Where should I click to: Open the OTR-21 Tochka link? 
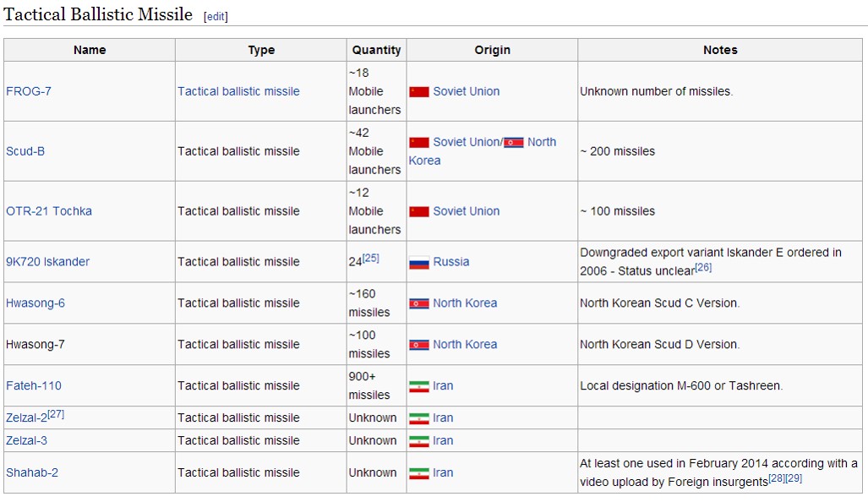pyautogui.click(x=49, y=211)
